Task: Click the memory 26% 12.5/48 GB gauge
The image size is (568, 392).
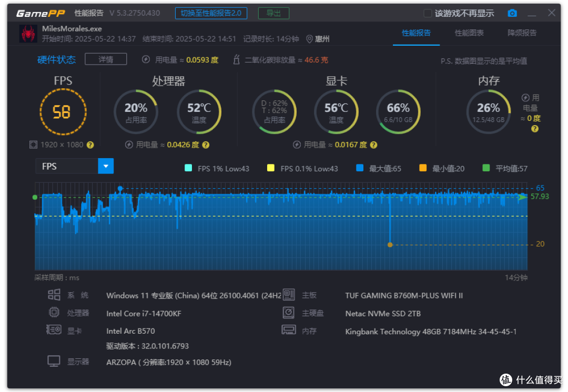Action: (x=488, y=112)
